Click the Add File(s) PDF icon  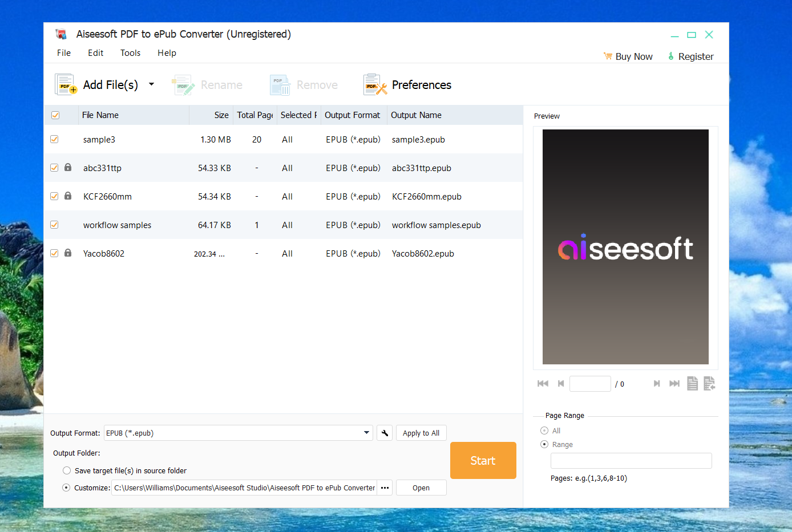click(x=66, y=84)
